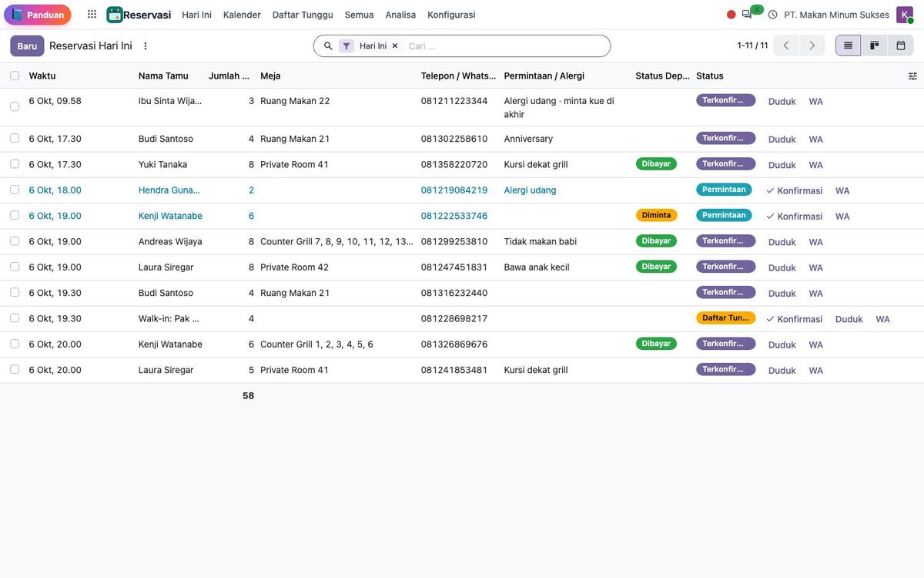Switch to list view

[849, 45]
